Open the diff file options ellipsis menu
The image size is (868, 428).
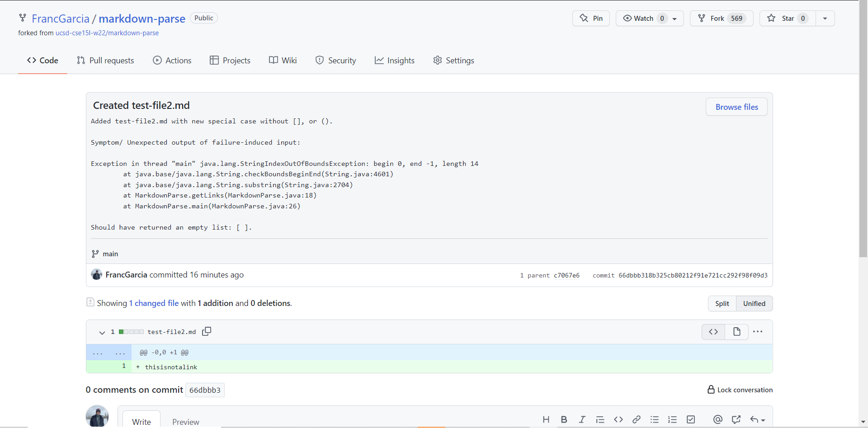pyautogui.click(x=758, y=332)
